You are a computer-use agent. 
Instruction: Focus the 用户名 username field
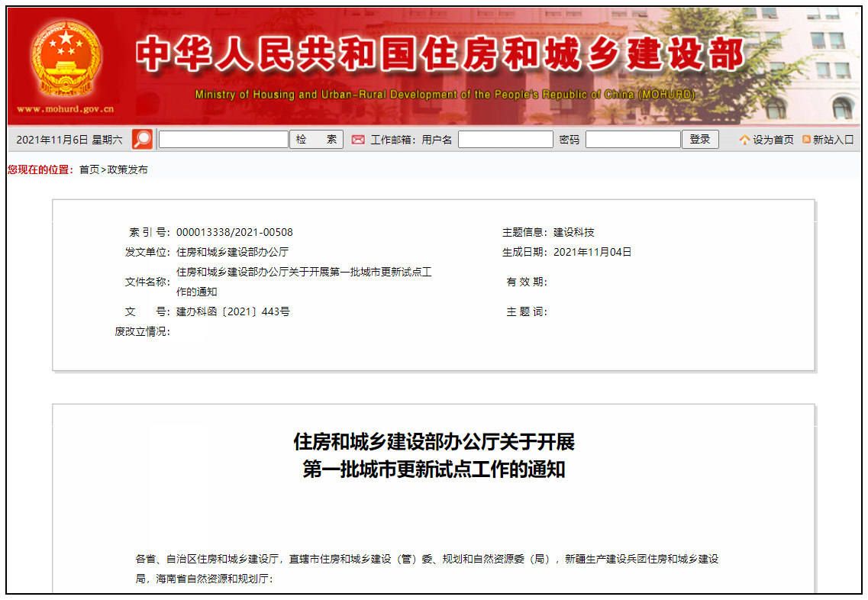coord(505,139)
